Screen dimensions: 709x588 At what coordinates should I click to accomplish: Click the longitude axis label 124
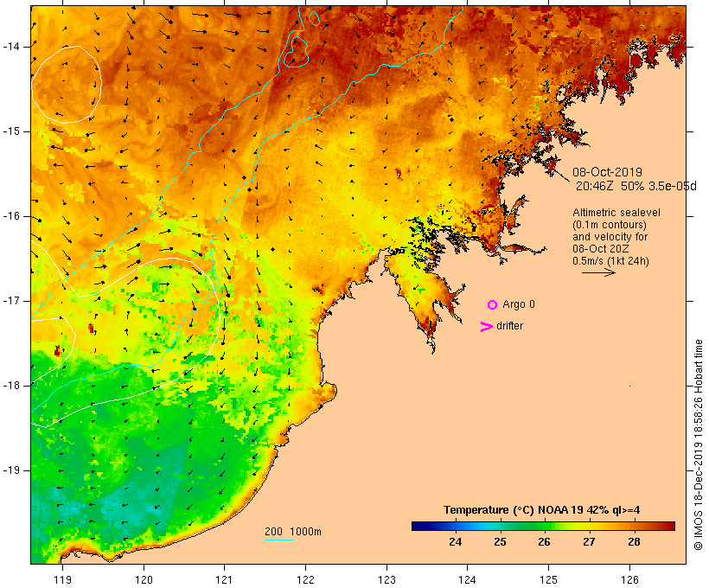(x=467, y=579)
